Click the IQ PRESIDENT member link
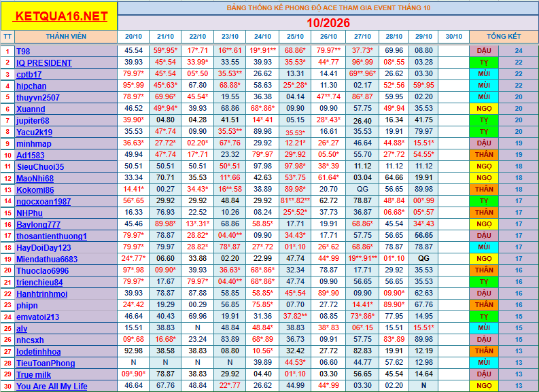539x392 pixels. click(44, 63)
